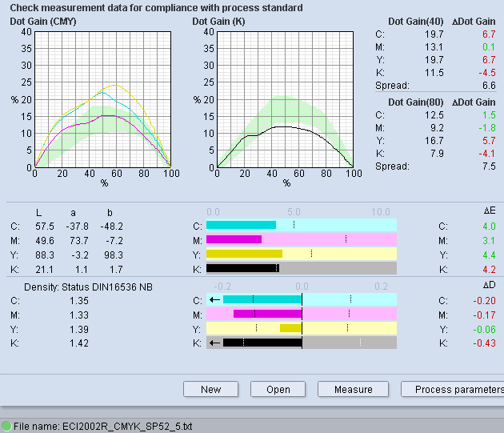Click the compliance check heading text

click(x=156, y=8)
